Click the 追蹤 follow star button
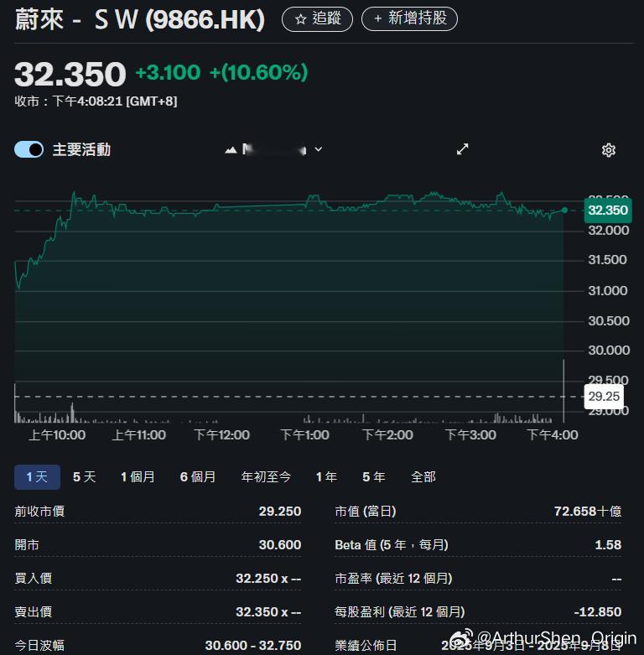 coord(318,18)
